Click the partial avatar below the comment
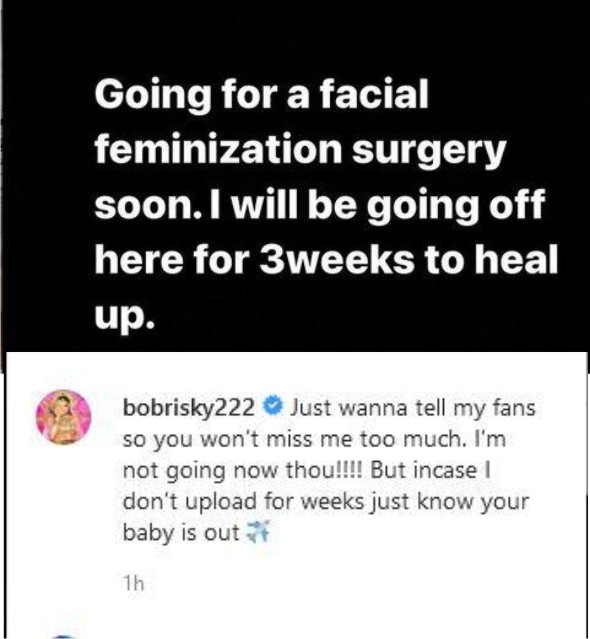This screenshot has width=590, height=639. [64, 636]
